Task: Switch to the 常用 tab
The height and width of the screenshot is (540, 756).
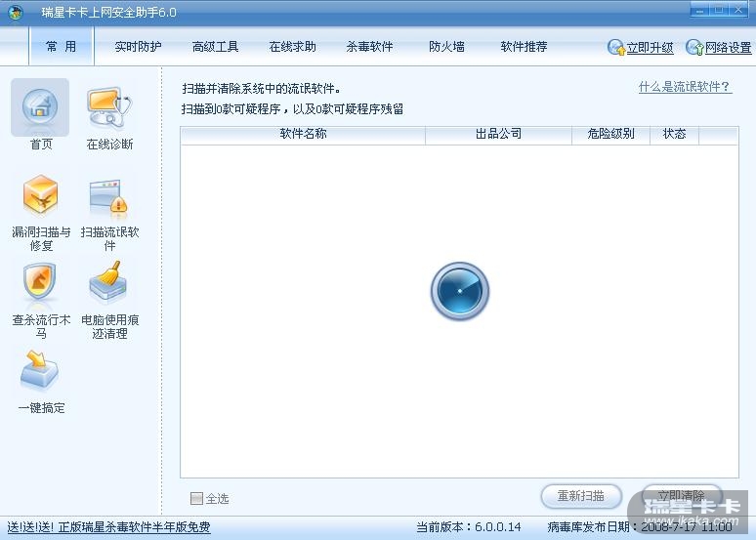Action: (x=61, y=46)
